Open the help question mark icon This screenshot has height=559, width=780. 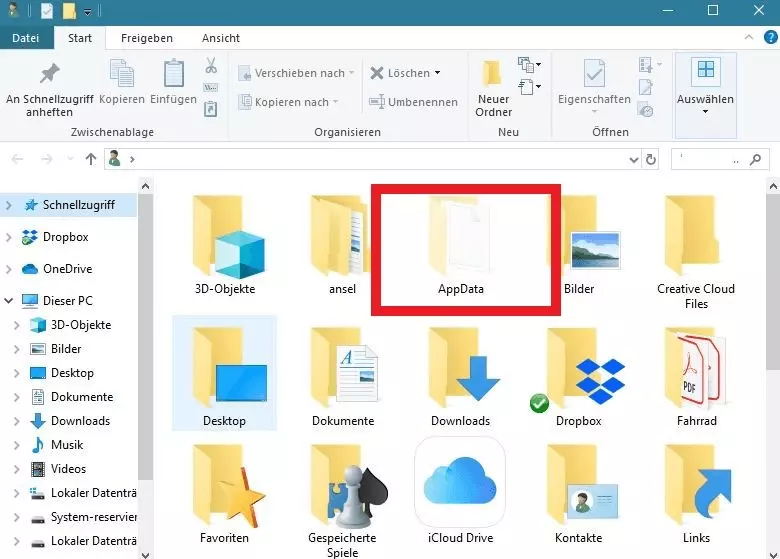point(770,38)
